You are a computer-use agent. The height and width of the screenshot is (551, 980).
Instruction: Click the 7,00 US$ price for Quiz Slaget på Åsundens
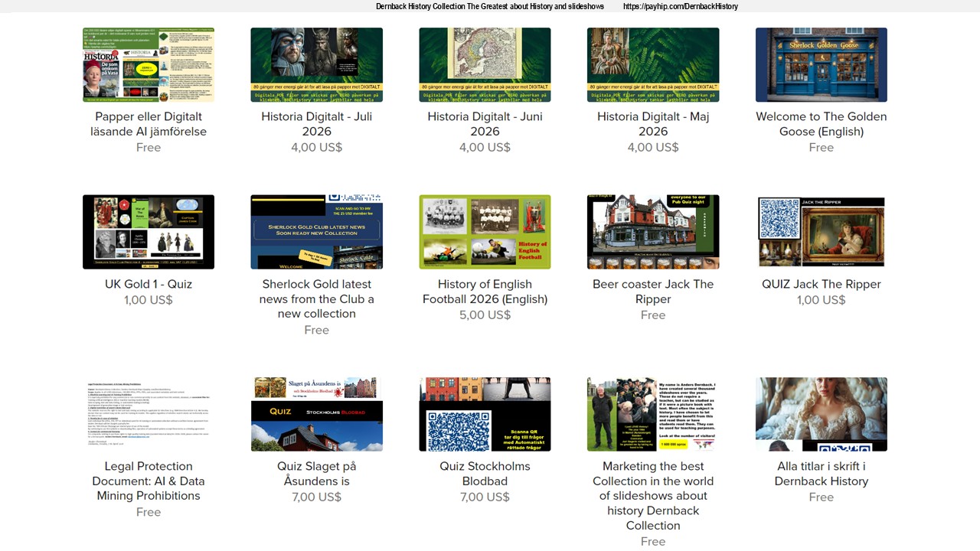316,497
